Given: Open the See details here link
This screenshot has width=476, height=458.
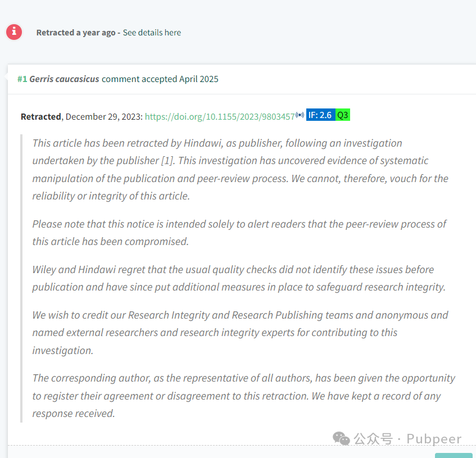Looking at the screenshot, I should tap(152, 33).
